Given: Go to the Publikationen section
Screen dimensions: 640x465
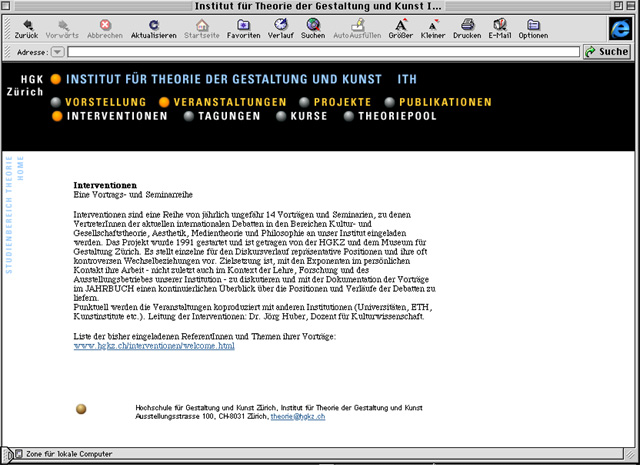Looking at the screenshot, I should (445, 102).
